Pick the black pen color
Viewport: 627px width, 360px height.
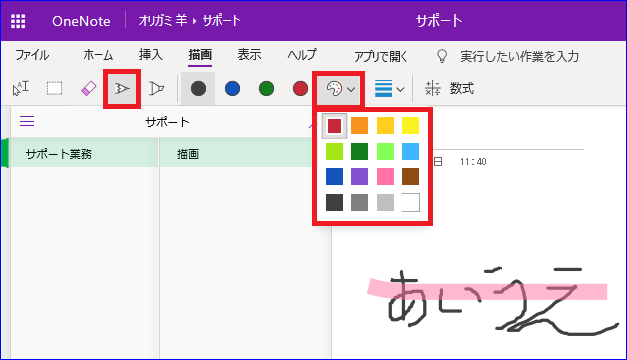[198, 88]
